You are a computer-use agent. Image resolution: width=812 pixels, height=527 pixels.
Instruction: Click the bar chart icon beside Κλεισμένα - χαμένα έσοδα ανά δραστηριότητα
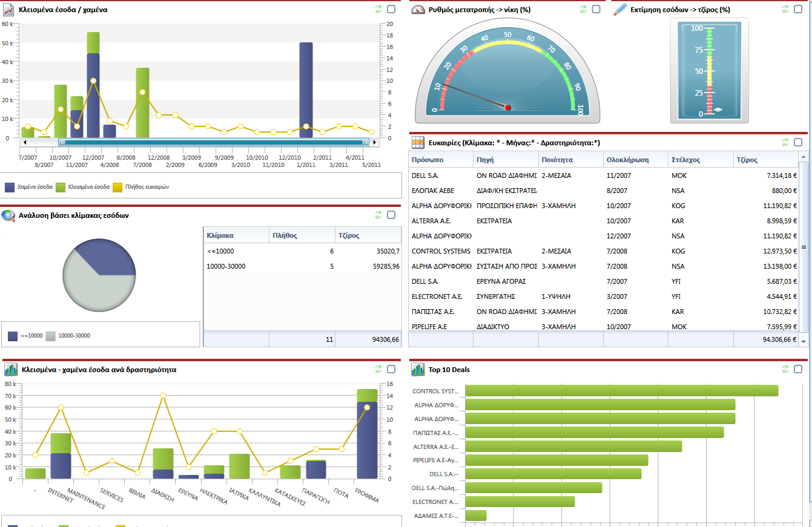click(x=10, y=369)
